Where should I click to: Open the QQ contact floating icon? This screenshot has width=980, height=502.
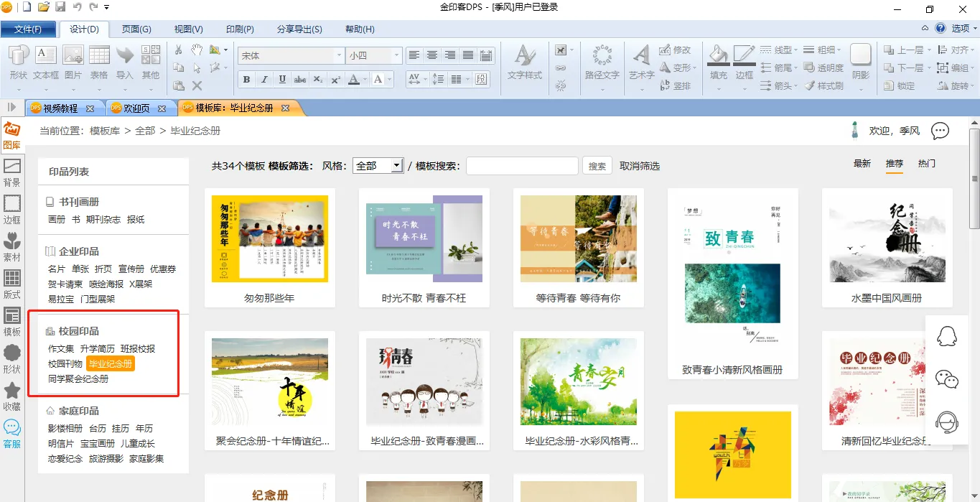point(947,336)
